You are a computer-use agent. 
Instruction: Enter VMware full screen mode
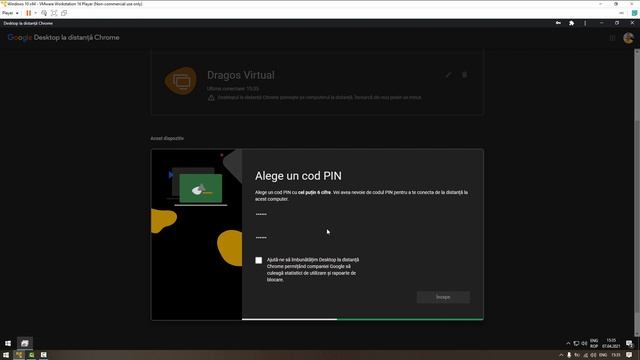pos(54,13)
